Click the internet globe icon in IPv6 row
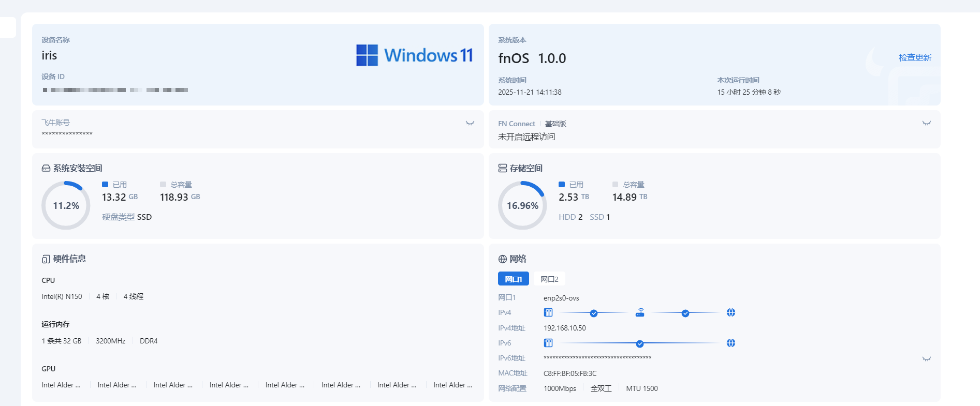This screenshot has height=406, width=980. coord(731,343)
